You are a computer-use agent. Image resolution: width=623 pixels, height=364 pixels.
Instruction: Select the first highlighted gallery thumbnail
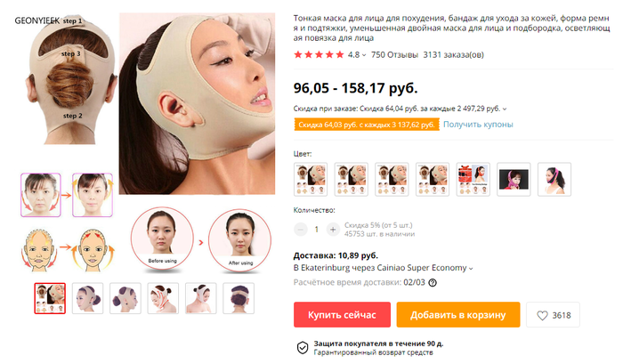click(x=50, y=298)
